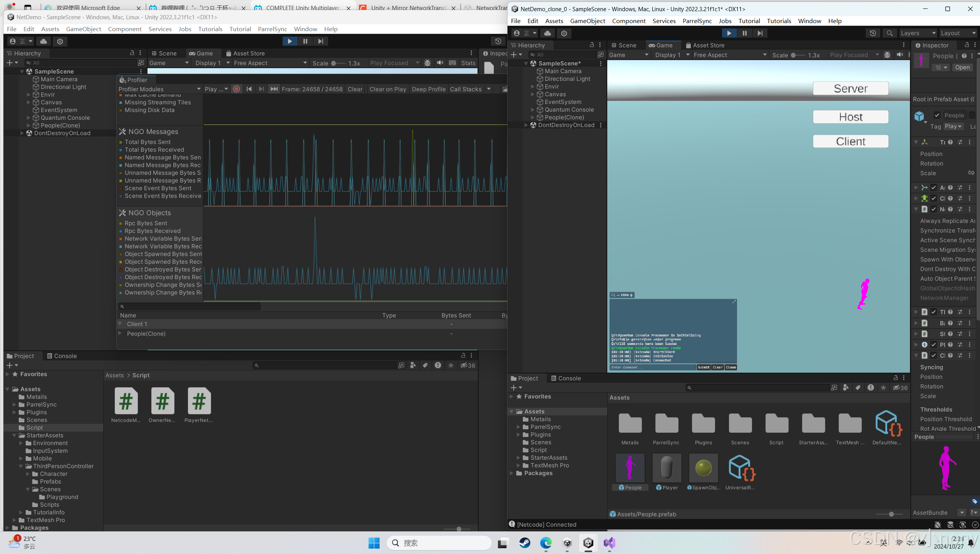
Task: Click Play button in NetDemo editor toolbar
Action: 290,41
